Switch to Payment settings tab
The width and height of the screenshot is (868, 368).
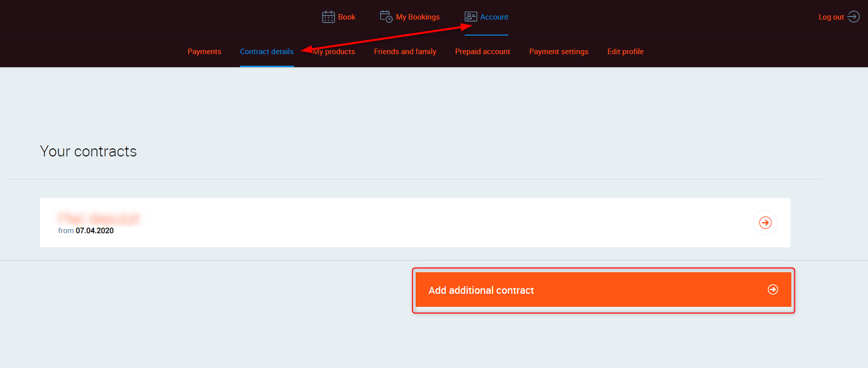tap(558, 52)
